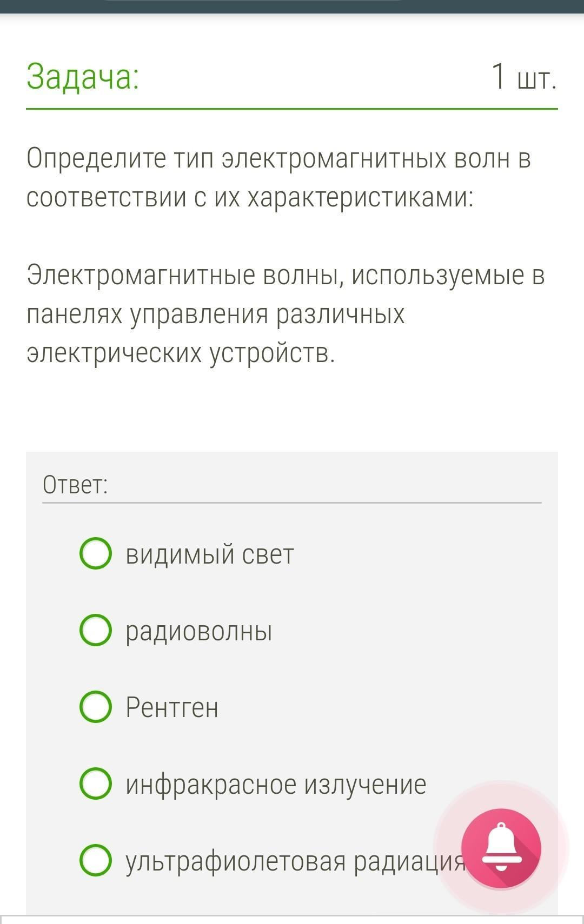Tap the 'Рентген' answer label text

[x=172, y=707]
